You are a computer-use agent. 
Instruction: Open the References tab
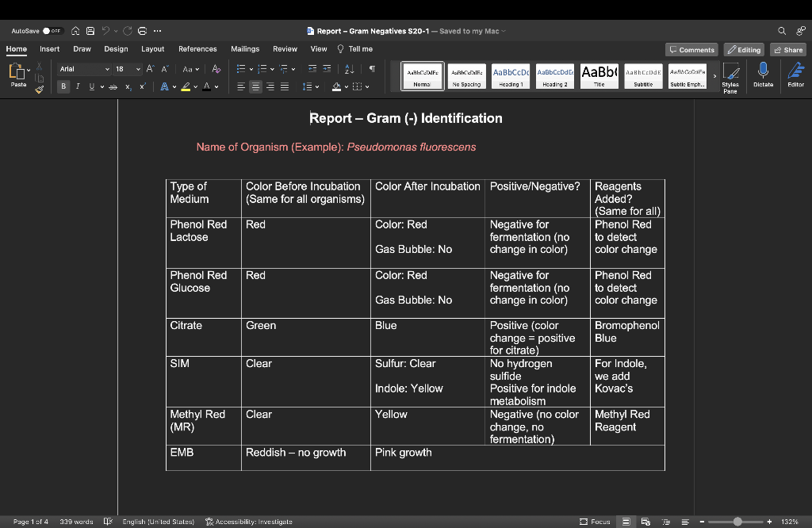coord(197,49)
